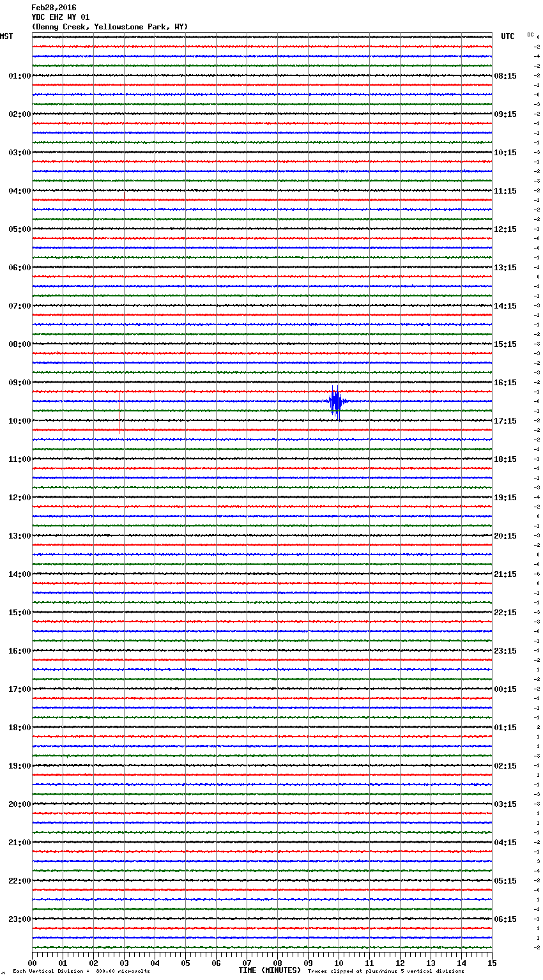Select the 20:00 MST row label
This screenshot has height=980, width=543.
tap(19, 804)
